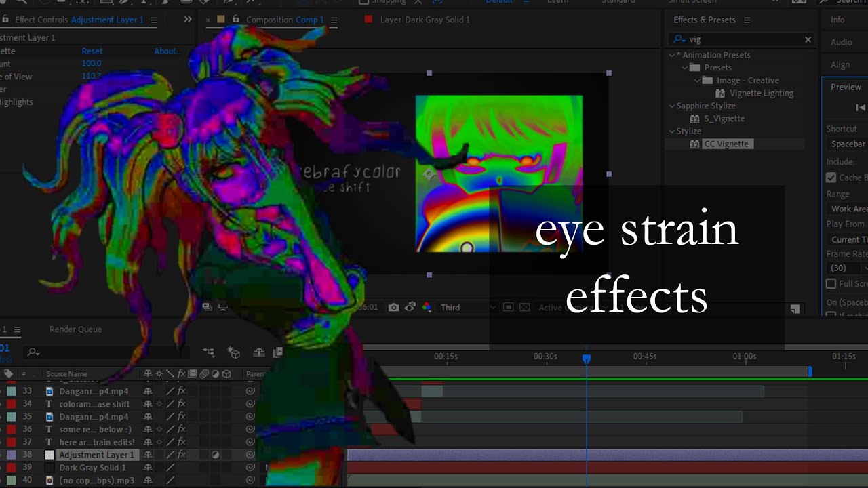Open the Third resolution dropdown
868x488 pixels.
(467, 308)
